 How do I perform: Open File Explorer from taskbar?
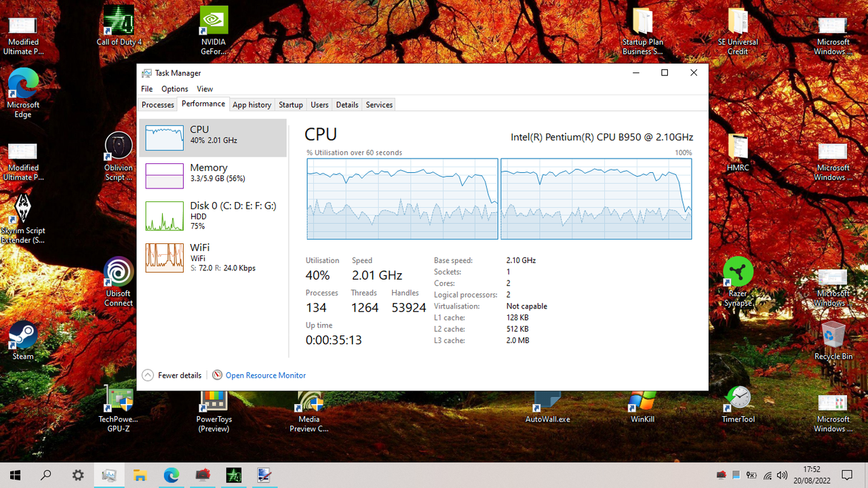[x=140, y=475]
